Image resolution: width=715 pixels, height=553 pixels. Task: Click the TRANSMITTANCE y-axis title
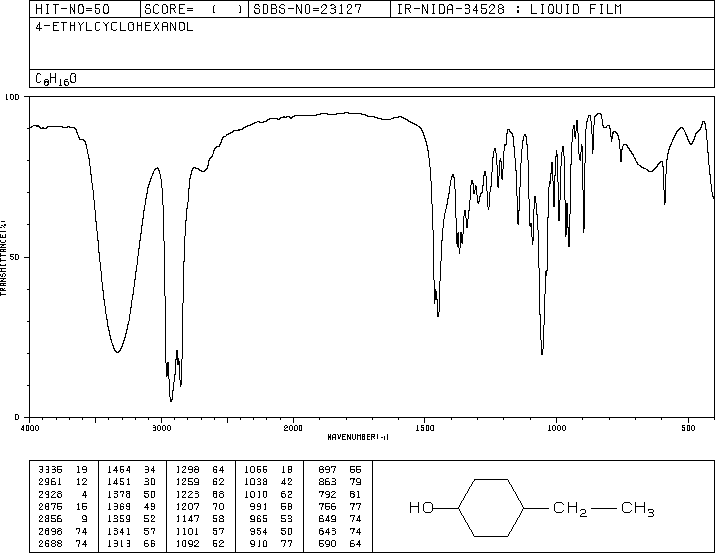tap(3, 258)
